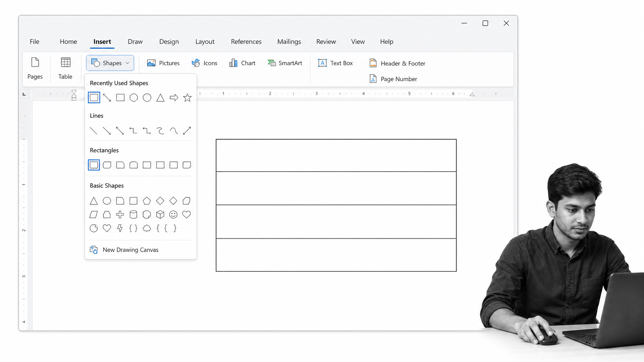Click New Drawing Canvas
Screen dimensions: 644x362
tap(124, 250)
